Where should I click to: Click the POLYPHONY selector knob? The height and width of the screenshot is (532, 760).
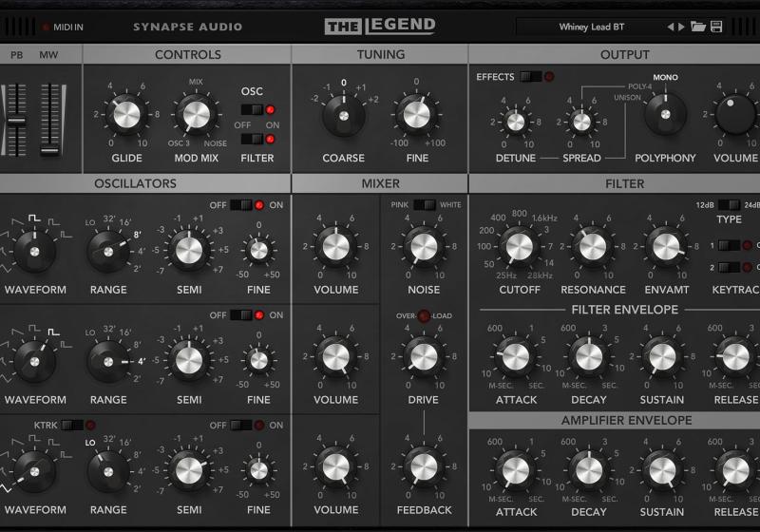point(666,114)
